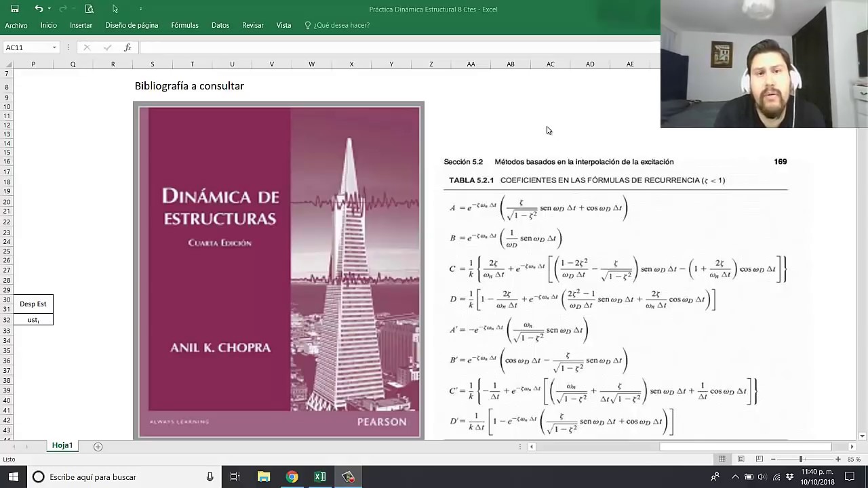Click the 'ust' cell below Desp Est
The width and height of the screenshot is (868, 488).
coord(33,319)
